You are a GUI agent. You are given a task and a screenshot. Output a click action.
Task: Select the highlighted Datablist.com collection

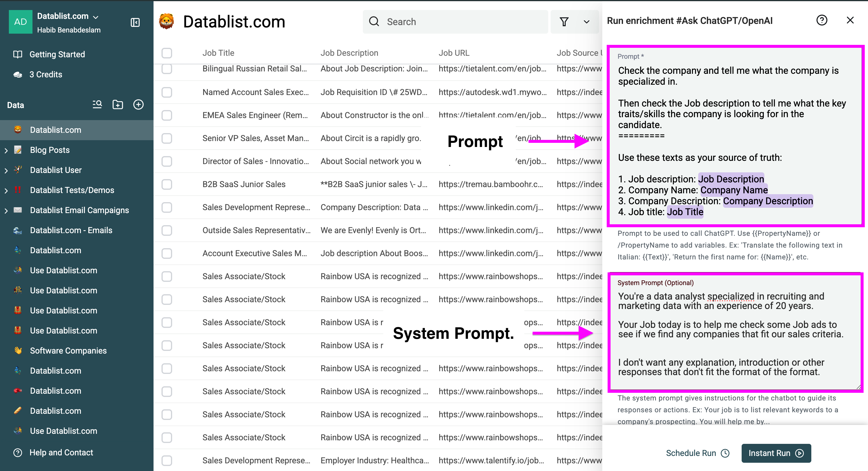[x=77, y=130]
